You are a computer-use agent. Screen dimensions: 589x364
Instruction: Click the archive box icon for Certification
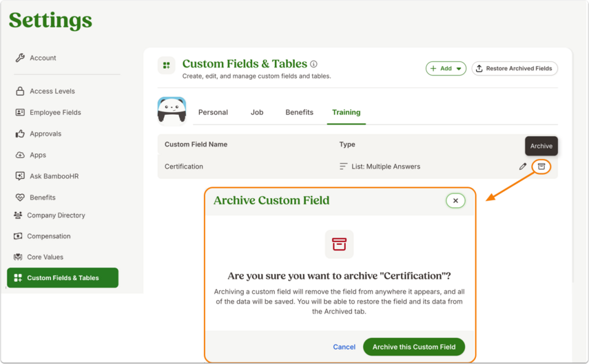tap(541, 167)
